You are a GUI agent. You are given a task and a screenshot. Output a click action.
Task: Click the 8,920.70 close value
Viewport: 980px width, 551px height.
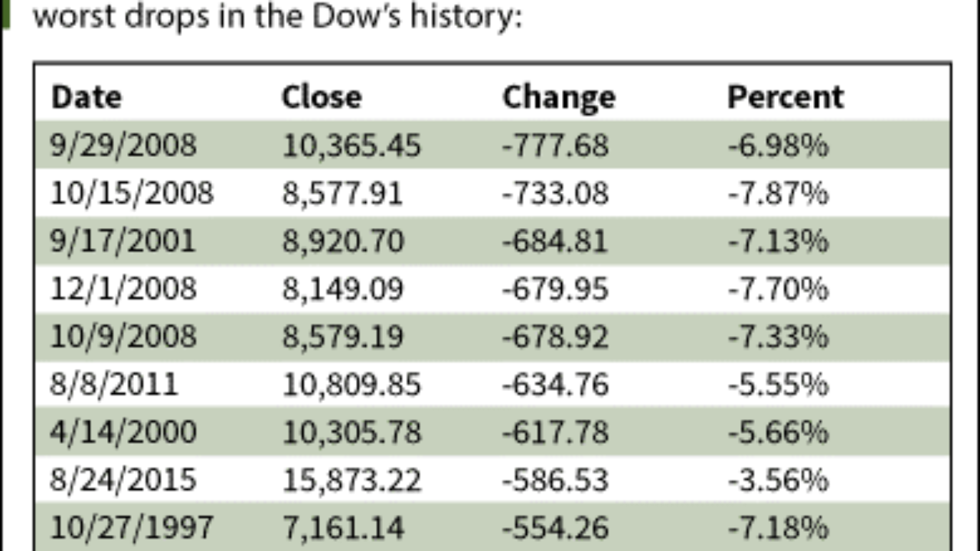tap(342, 242)
